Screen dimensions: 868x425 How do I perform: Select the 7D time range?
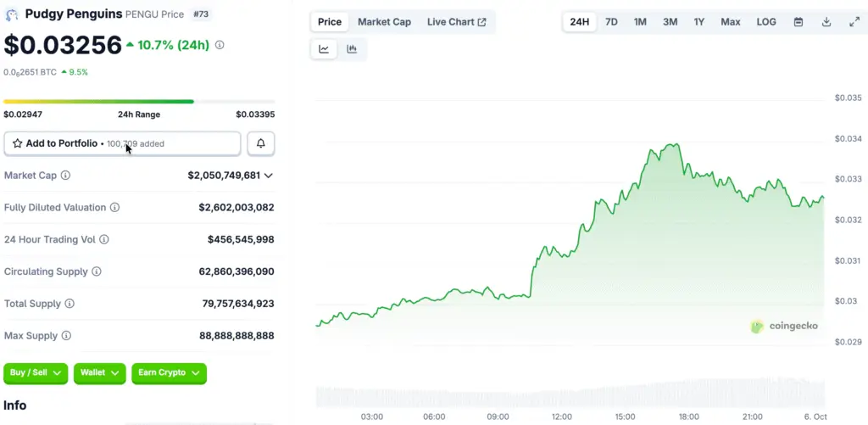611,22
